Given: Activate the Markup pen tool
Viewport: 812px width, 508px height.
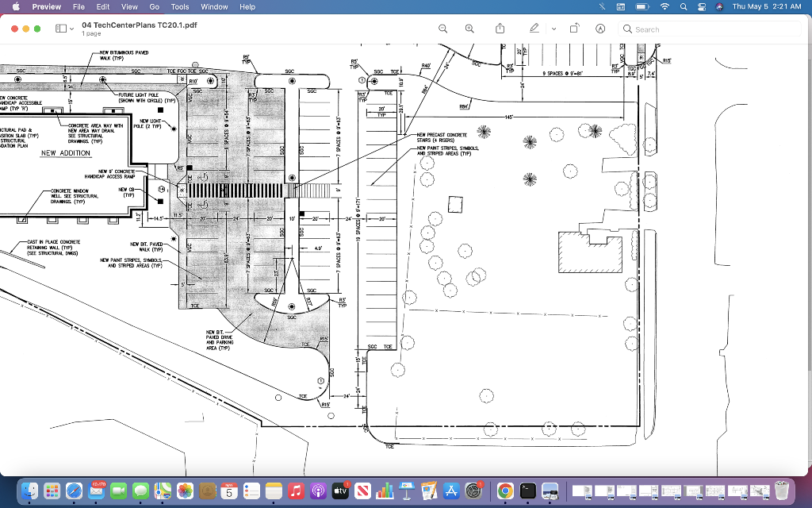Looking at the screenshot, I should coord(534,29).
